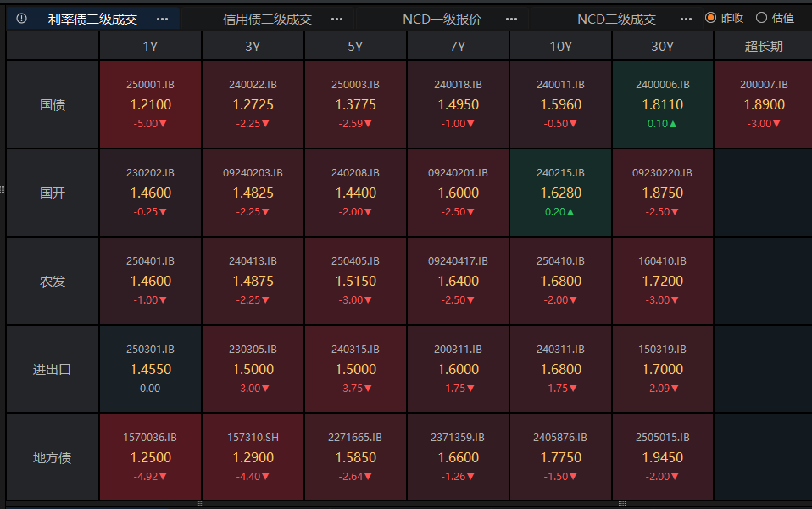The image size is (812, 509).
Task: Open the NCD二级成交 tab
Action: click(x=616, y=19)
